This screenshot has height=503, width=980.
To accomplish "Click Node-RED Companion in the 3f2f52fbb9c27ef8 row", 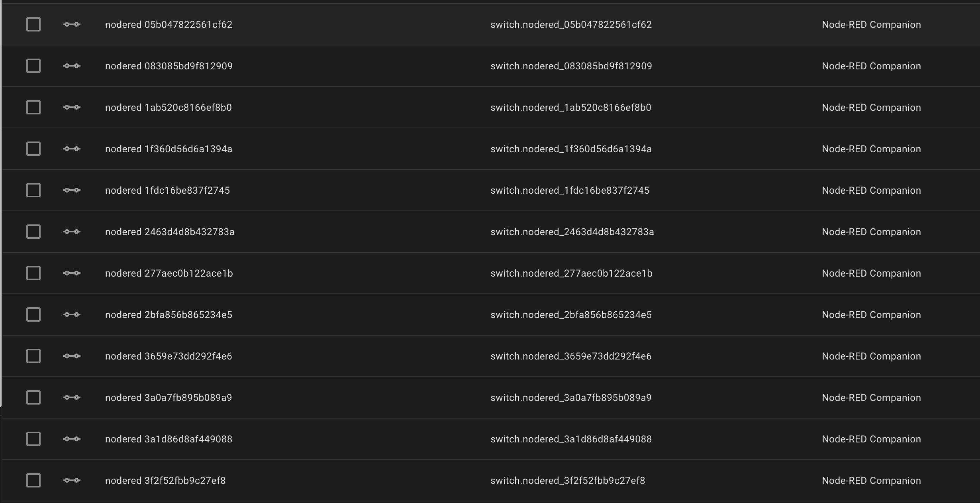I will pos(871,481).
